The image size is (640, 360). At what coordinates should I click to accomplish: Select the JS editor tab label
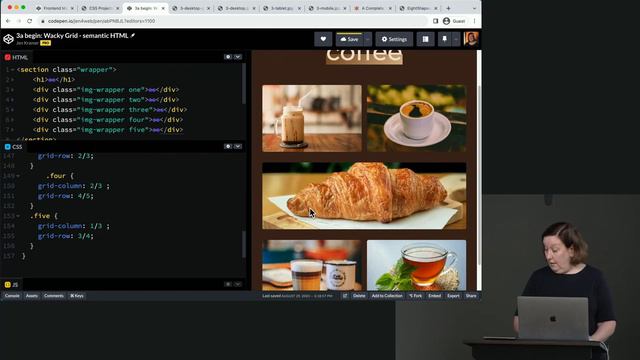point(11,284)
